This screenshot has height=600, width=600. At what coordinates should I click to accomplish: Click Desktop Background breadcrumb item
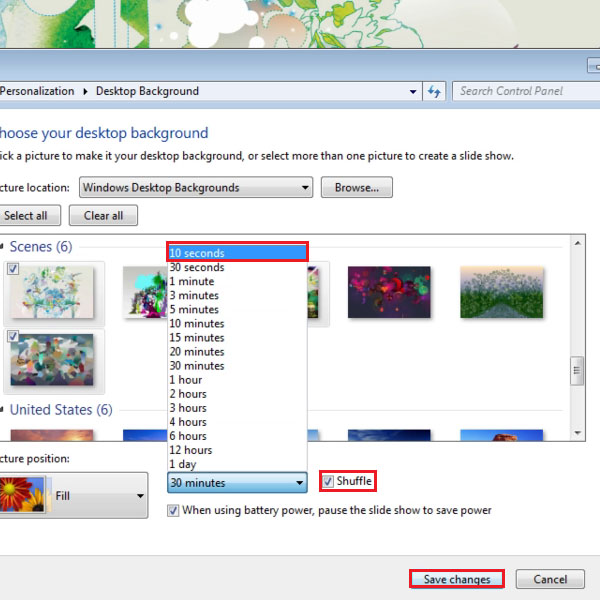click(147, 91)
